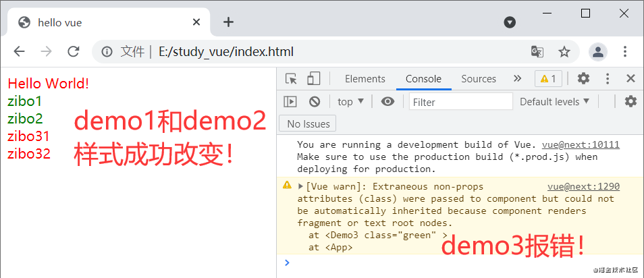
Task: Open the user profile avatar
Action: (598, 52)
